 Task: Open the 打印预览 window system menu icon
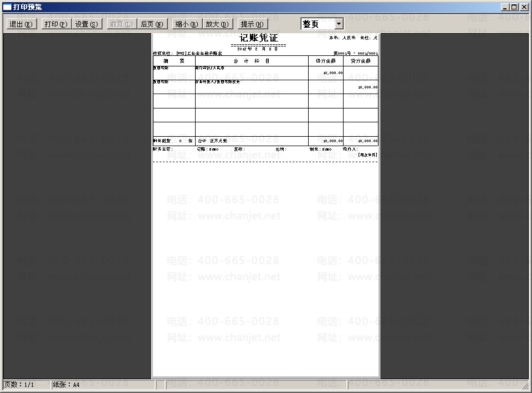[7, 7]
